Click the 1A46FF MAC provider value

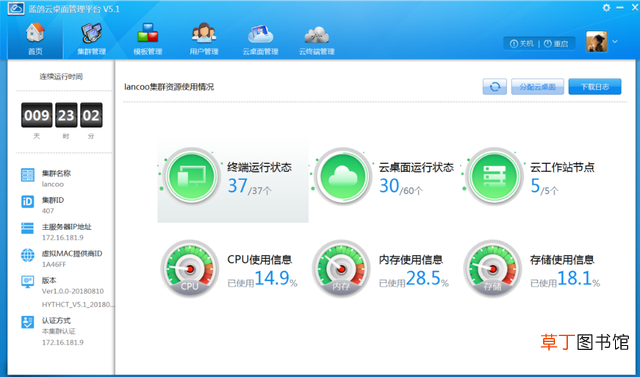click(54, 264)
